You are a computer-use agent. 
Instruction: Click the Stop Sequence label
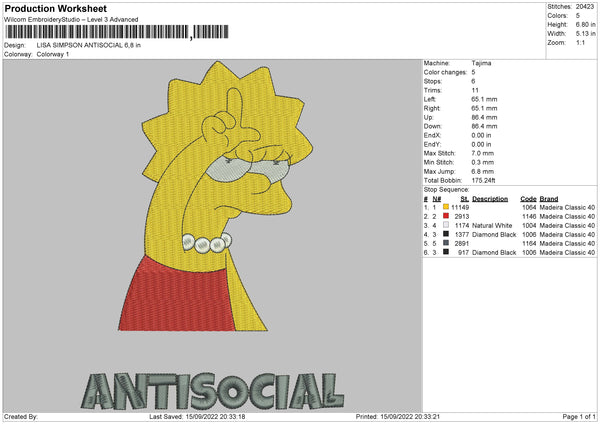point(446,189)
